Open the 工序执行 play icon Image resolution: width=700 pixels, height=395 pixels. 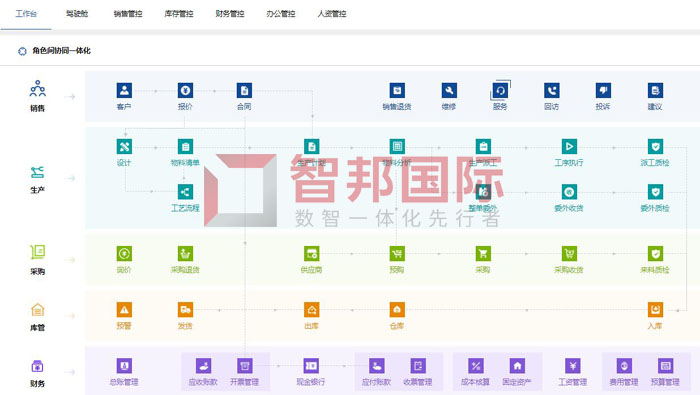(x=569, y=146)
